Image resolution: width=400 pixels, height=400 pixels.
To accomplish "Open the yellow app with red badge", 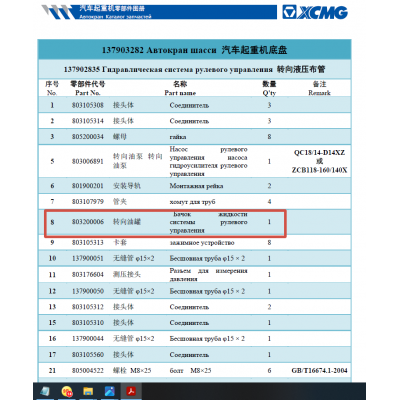I will click(x=67, y=391).
